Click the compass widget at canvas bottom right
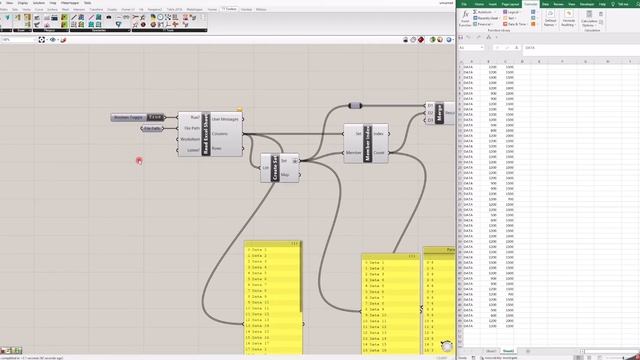 (x=447, y=346)
